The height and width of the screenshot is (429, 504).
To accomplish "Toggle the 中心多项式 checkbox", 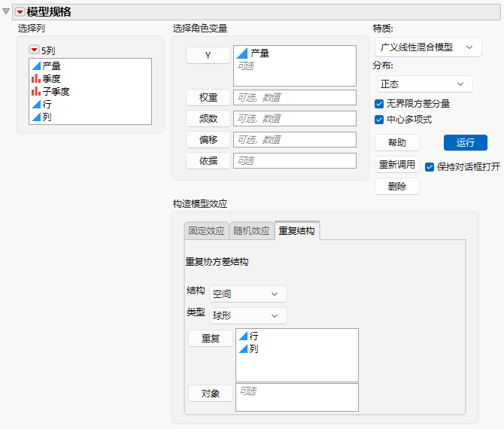I will click(x=379, y=120).
